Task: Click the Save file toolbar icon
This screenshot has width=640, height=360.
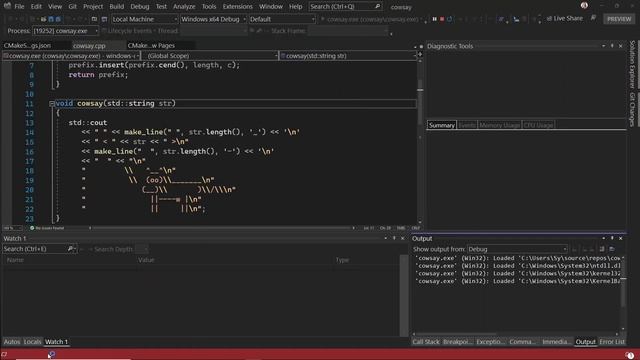Action: (51, 19)
